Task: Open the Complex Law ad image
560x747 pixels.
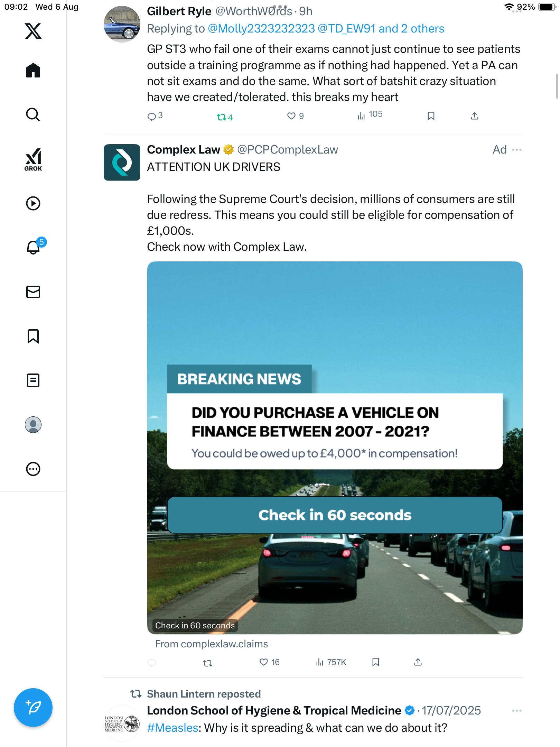Action: (x=335, y=448)
